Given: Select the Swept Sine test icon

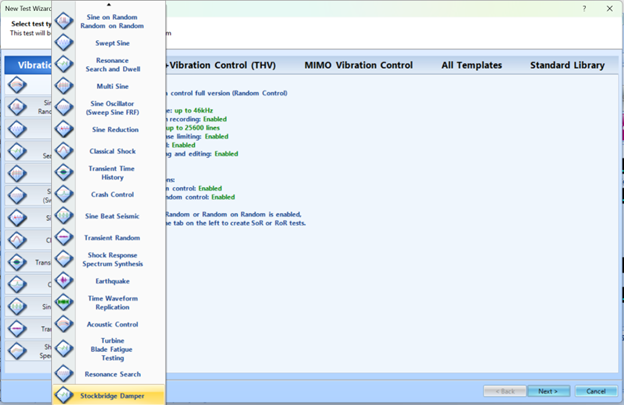Looking at the screenshot, I should (64, 43).
